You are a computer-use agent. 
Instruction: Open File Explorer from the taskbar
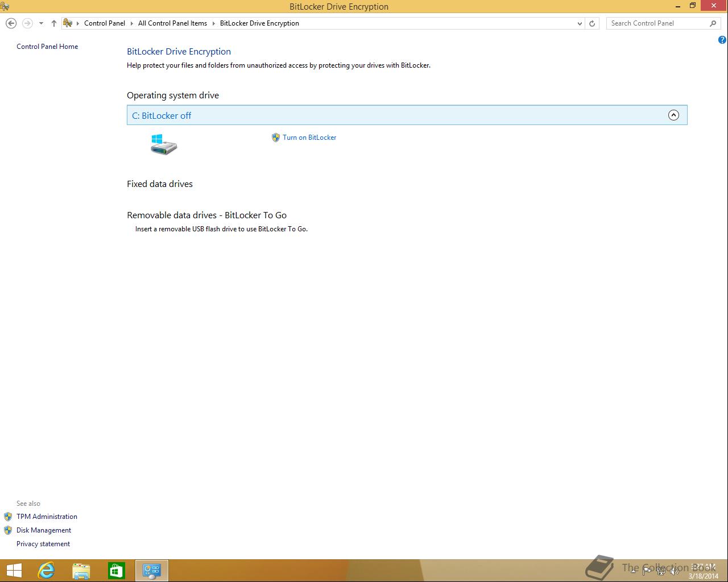coord(81,571)
